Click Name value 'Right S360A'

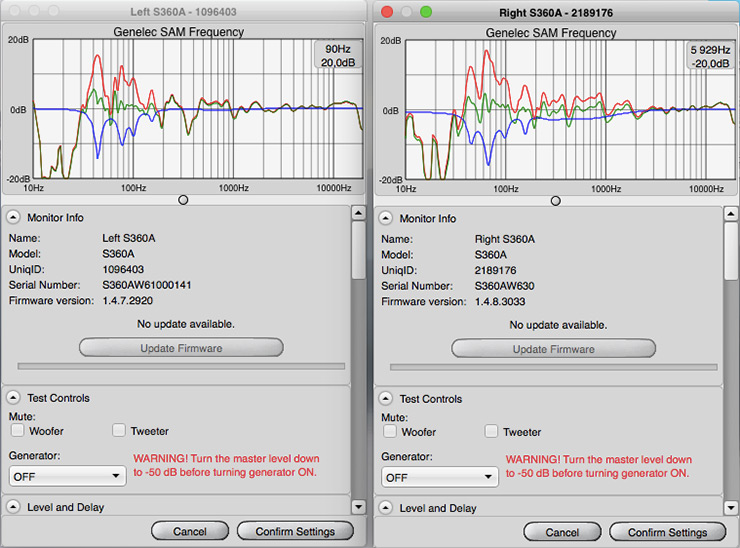pyautogui.click(x=505, y=239)
